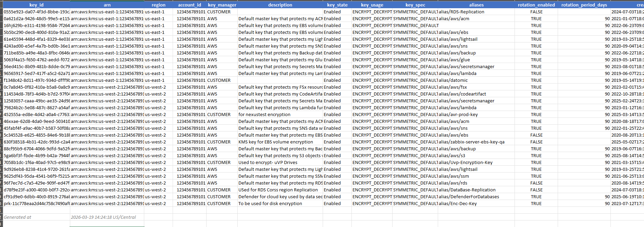644x227 pixels.
Task: Select the key_manager column header
Action: tap(222, 5)
